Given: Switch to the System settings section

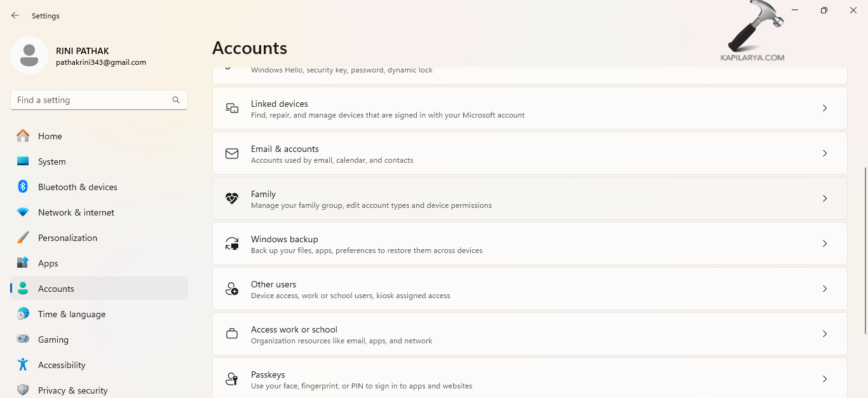Looking at the screenshot, I should (x=51, y=161).
